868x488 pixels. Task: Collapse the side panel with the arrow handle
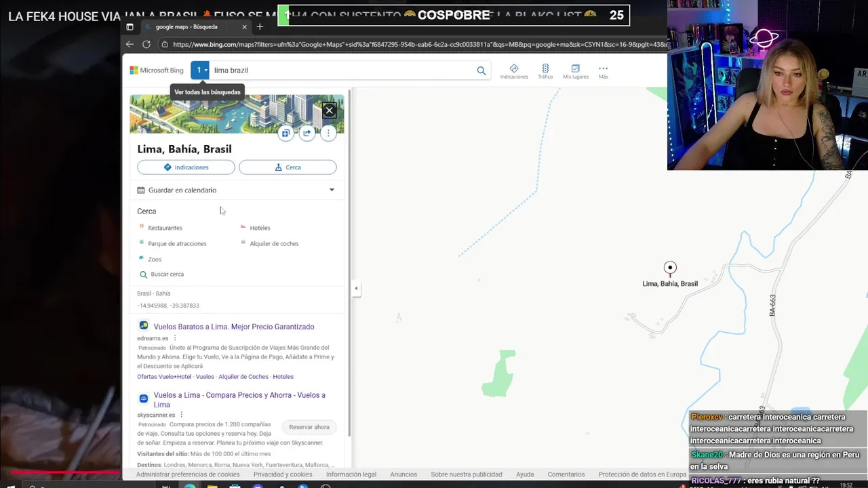click(356, 288)
